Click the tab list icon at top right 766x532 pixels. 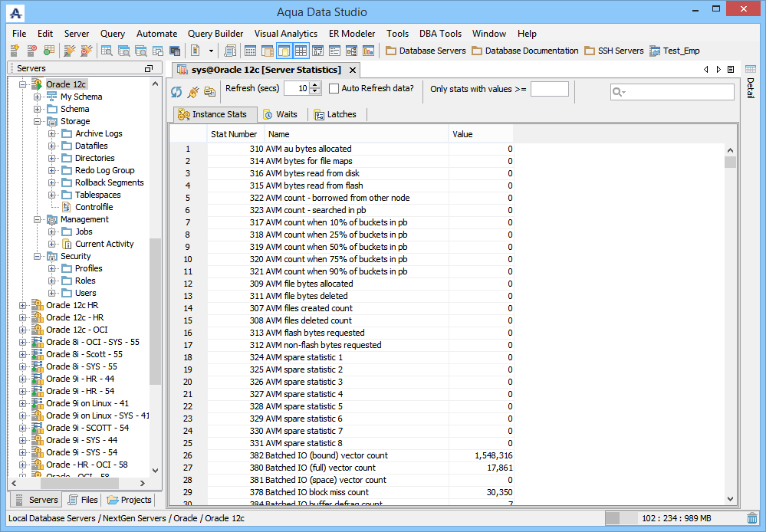click(731, 70)
